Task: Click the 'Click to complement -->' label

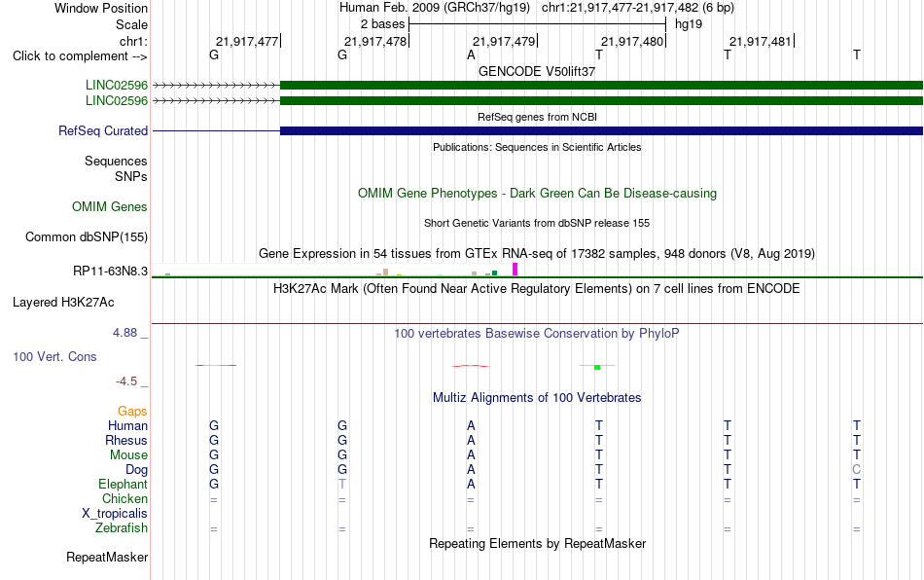Action: coord(80,56)
